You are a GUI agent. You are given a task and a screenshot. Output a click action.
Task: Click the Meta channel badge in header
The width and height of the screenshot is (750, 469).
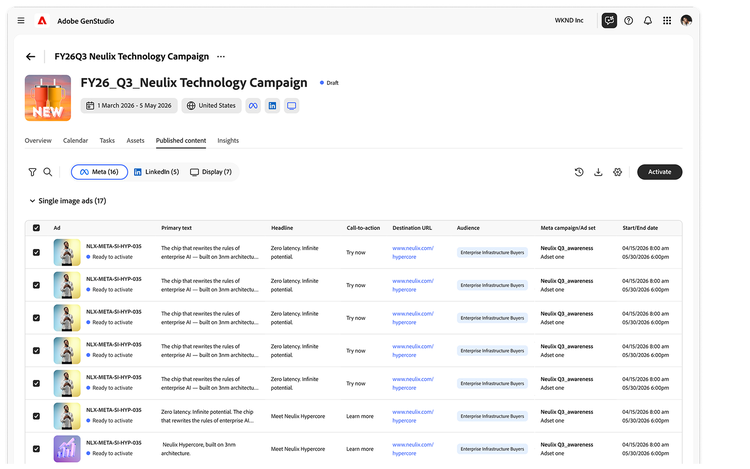(x=253, y=106)
